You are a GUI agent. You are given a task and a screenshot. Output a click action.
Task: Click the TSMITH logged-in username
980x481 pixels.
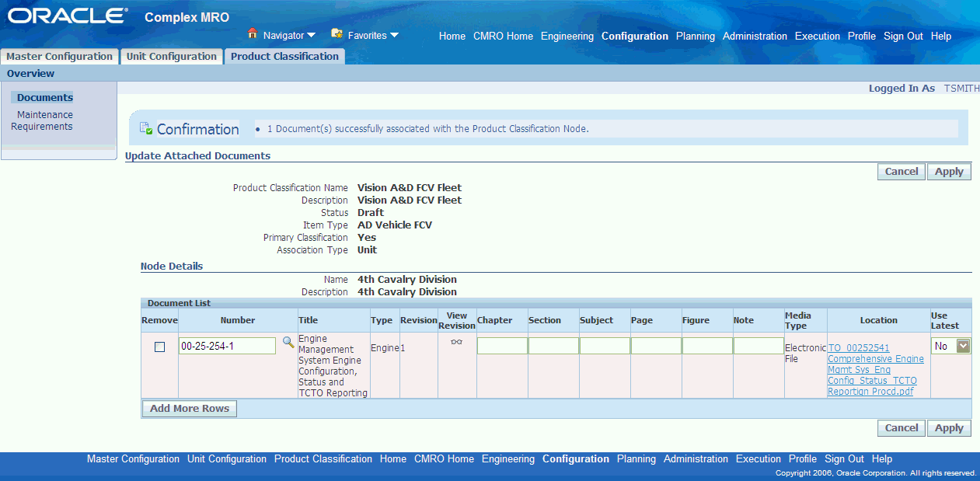962,89
